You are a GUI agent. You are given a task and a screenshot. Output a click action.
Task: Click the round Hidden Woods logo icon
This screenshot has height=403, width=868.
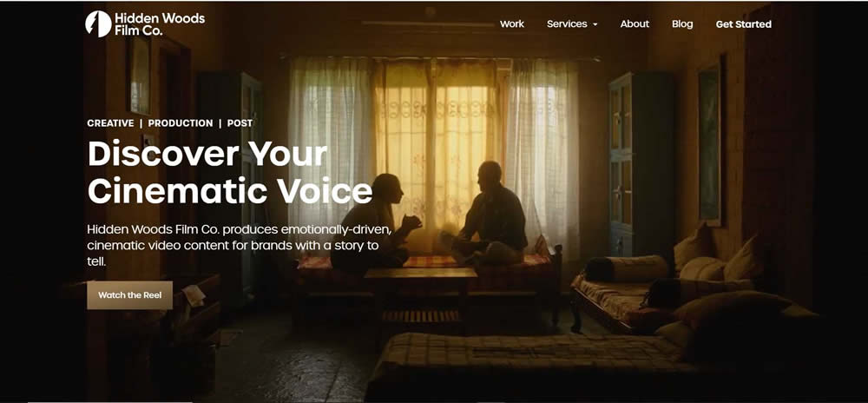tap(99, 23)
